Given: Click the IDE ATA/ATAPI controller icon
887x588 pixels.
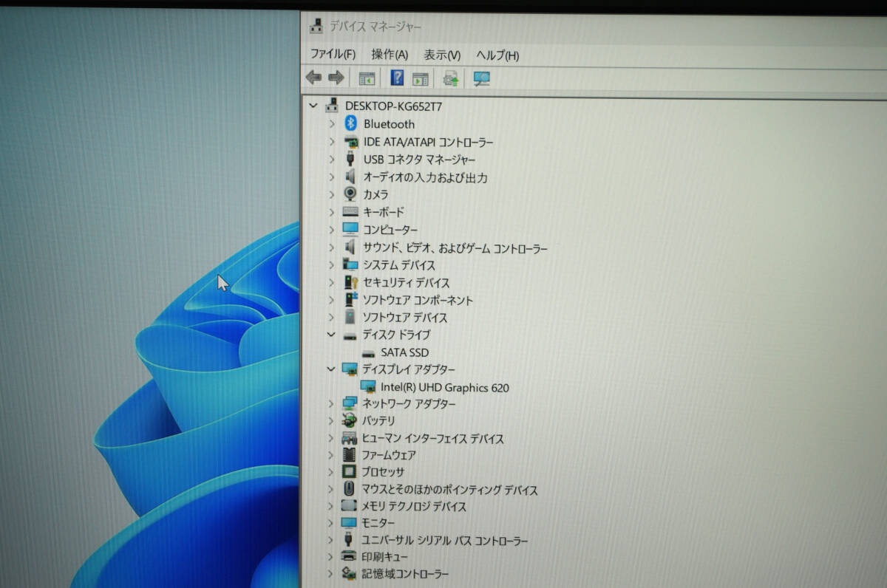Looking at the screenshot, I should (x=351, y=142).
